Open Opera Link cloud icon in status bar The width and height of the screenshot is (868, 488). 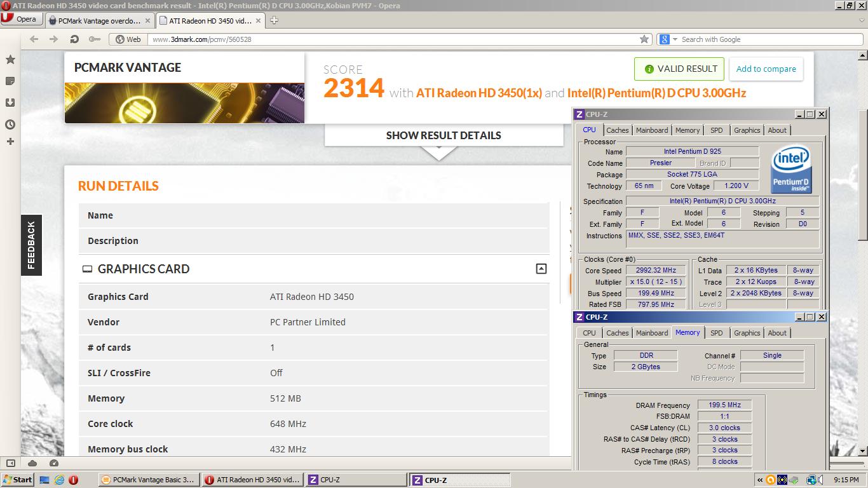point(32,463)
